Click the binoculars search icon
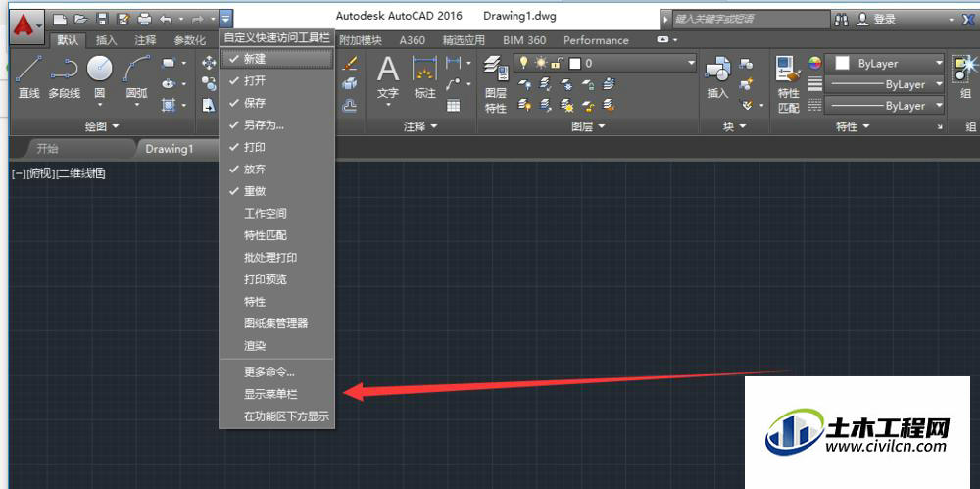The image size is (980, 489). pyautogui.click(x=841, y=20)
